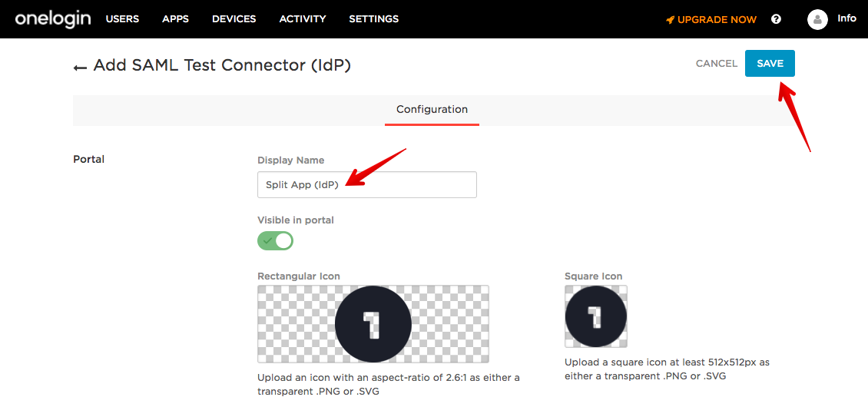Click the Add SAML Test Connector heading
Screen dimensions: 868x407
pyautogui.click(x=222, y=65)
